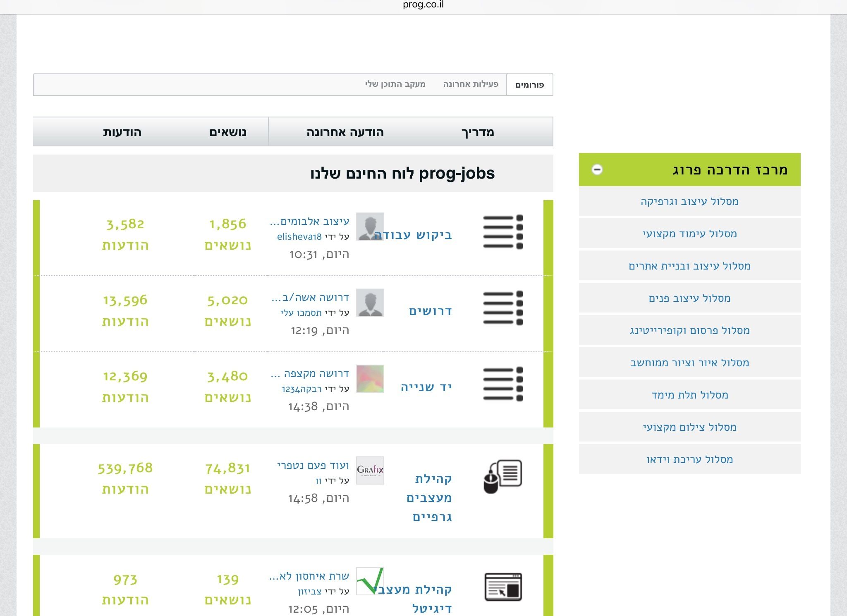847x616 pixels.
Task: Open the יד שנייה forum
Action: [426, 387]
